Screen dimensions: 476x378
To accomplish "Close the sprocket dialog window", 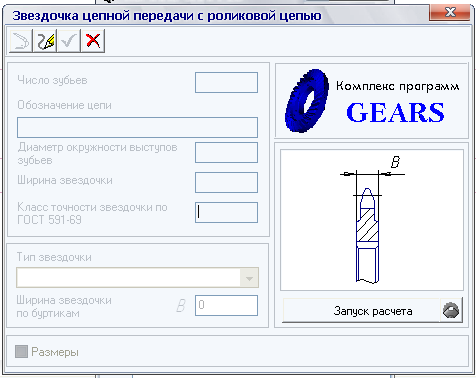I will pos(451,13).
